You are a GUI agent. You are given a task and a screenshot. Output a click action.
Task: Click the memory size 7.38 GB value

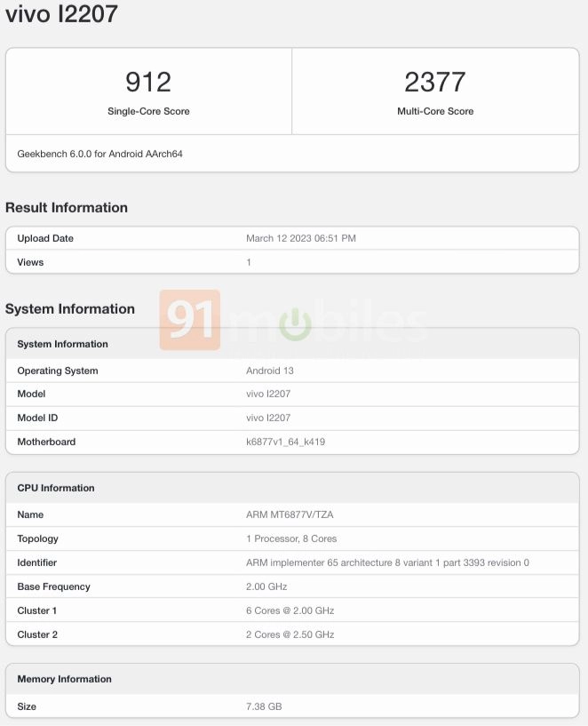(264, 706)
